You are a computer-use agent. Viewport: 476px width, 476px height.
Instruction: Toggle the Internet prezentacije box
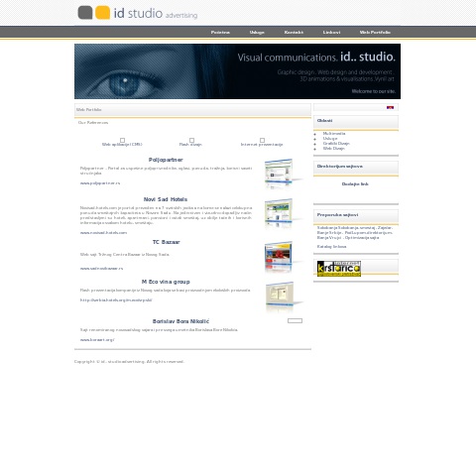coord(262,140)
